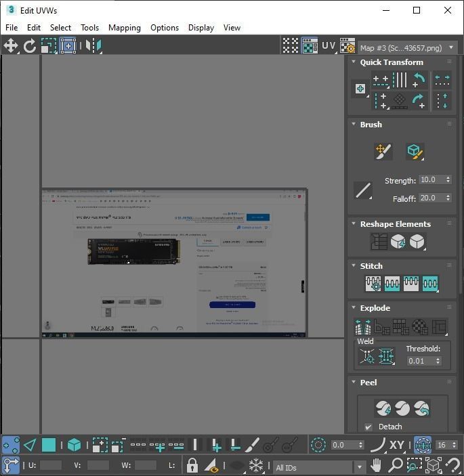Open the Map #3 texture dropdown
464x476 pixels.
click(x=408, y=47)
